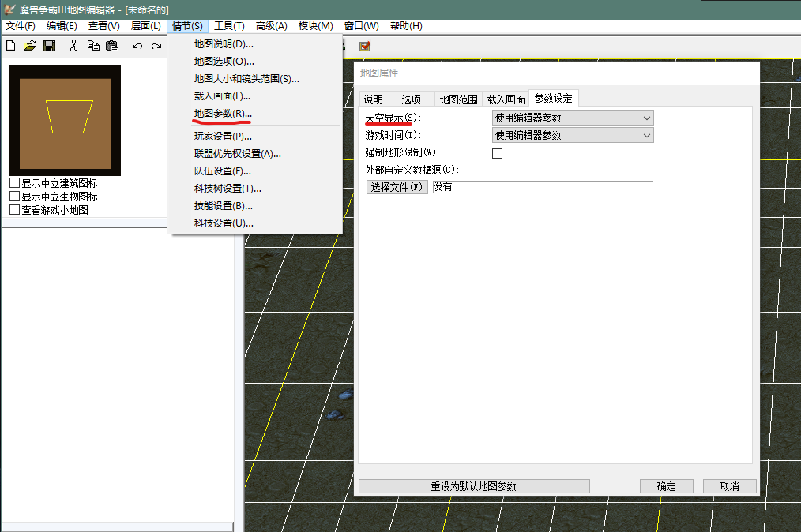Select 地图选项(O)... menu entry
The height and width of the screenshot is (532, 801).
tap(255, 62)
